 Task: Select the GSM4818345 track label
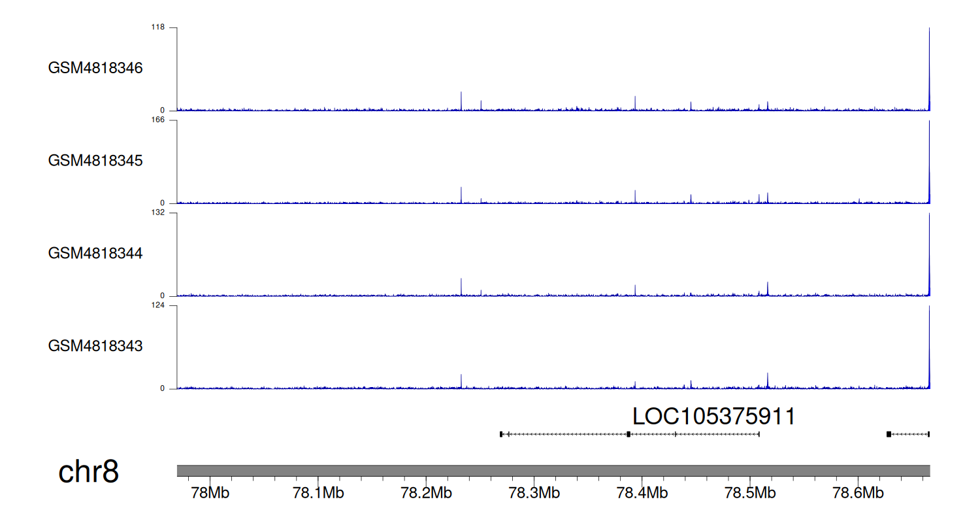coord(95,160)
